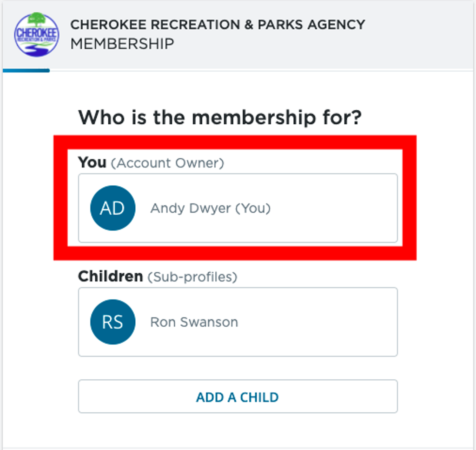
Task: Click the AD avatar circle
Action: point(113,208)
